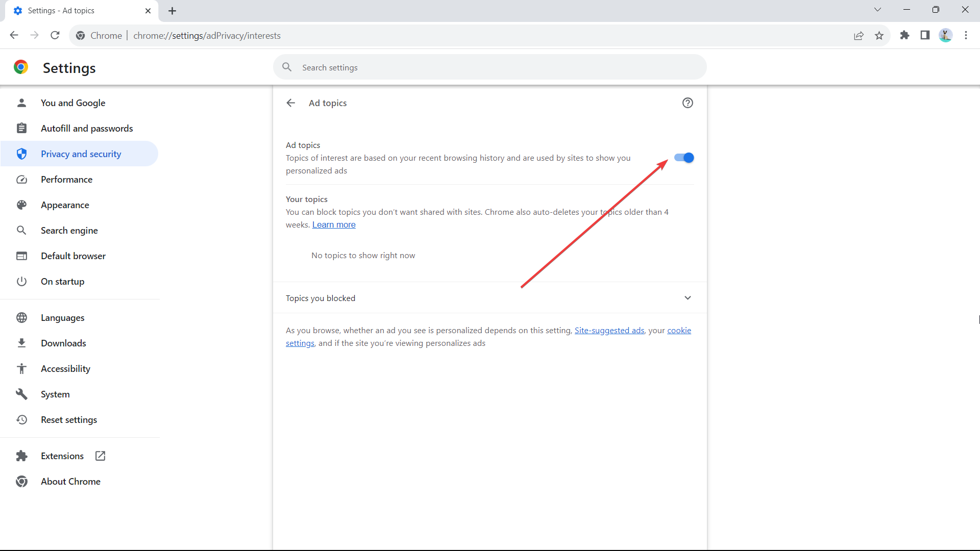Open Chrome three-dot menu
980x551 pixels.
966,35
